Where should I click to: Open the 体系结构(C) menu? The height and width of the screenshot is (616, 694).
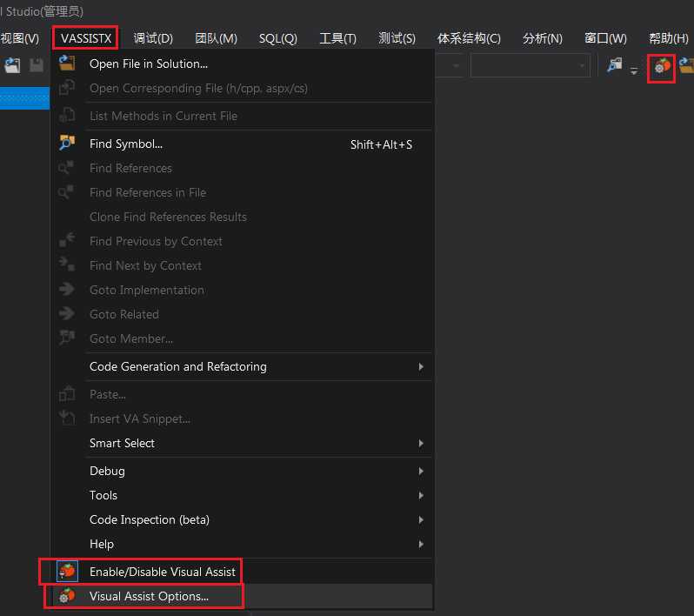click(x=469, y=38)
